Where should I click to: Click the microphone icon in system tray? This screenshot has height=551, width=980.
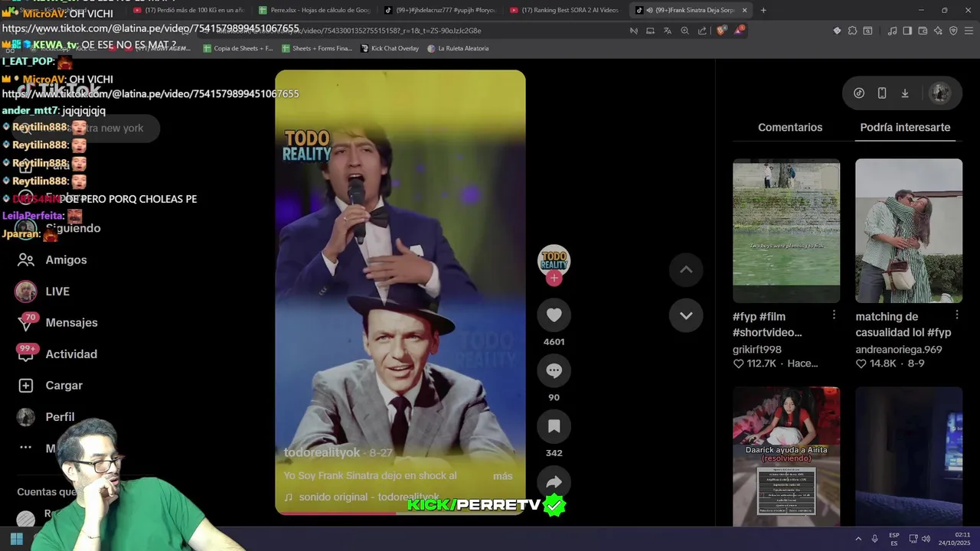pos(874,539)
